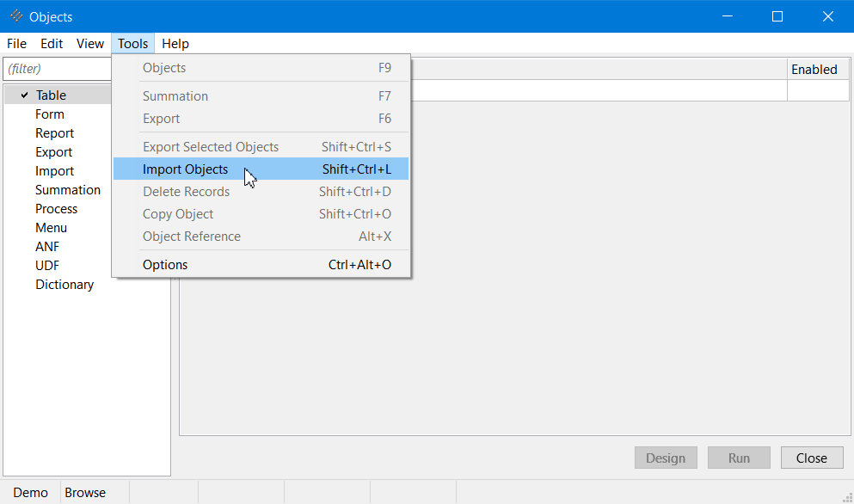Select Form in the object list
This screenshot has width=854, height=504.
tap(50, 114)
